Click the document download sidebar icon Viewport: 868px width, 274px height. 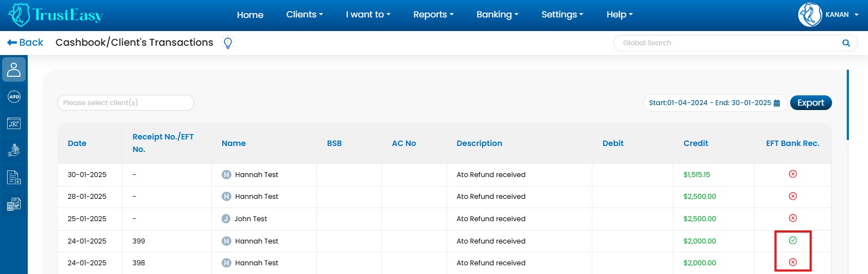(x=14, y=178)
